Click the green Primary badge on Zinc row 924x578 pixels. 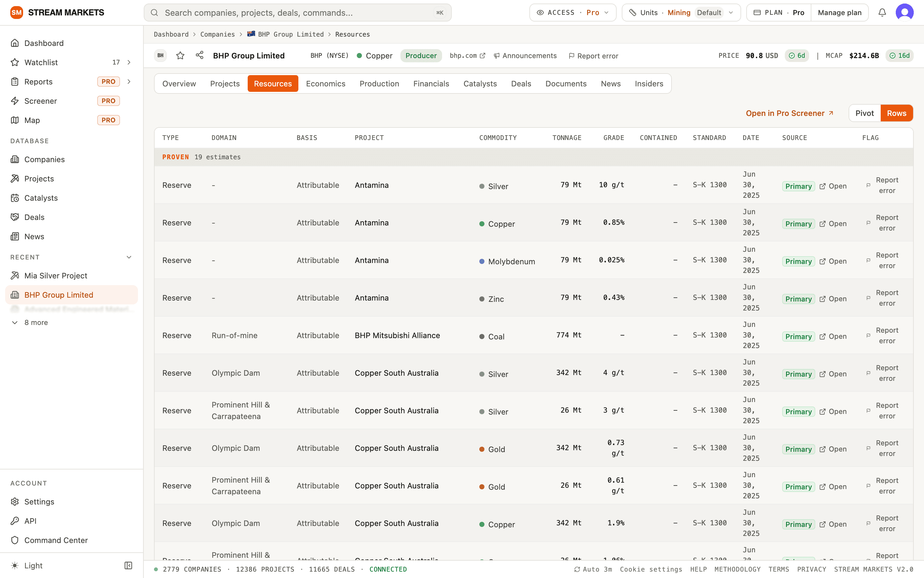(x=798, y=299)
